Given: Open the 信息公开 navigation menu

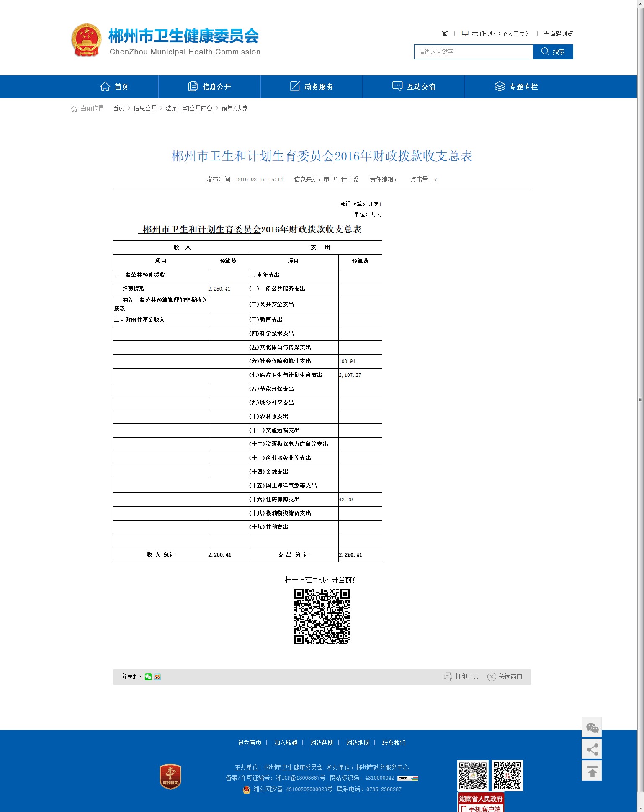Looking at the screenshot, I should (209, 87).
